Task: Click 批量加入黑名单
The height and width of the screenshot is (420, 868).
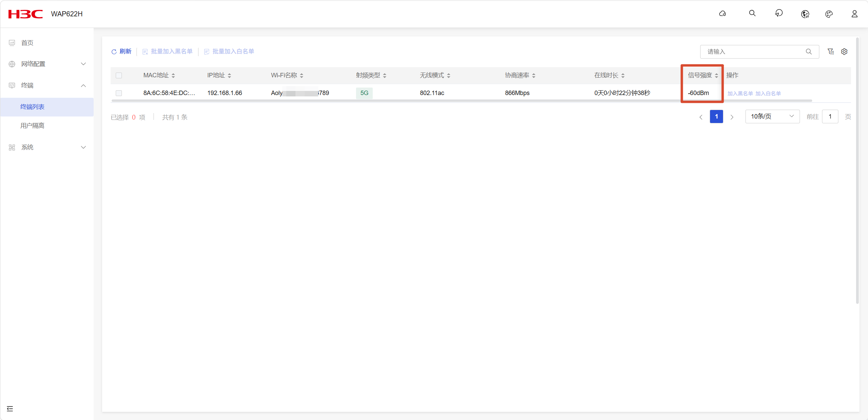Action: point(167,51)
